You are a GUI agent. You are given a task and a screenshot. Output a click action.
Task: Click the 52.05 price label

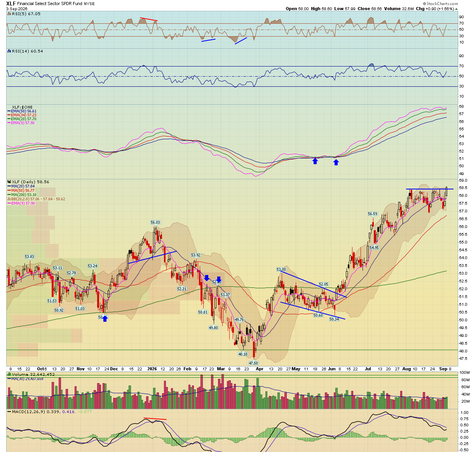324,284
